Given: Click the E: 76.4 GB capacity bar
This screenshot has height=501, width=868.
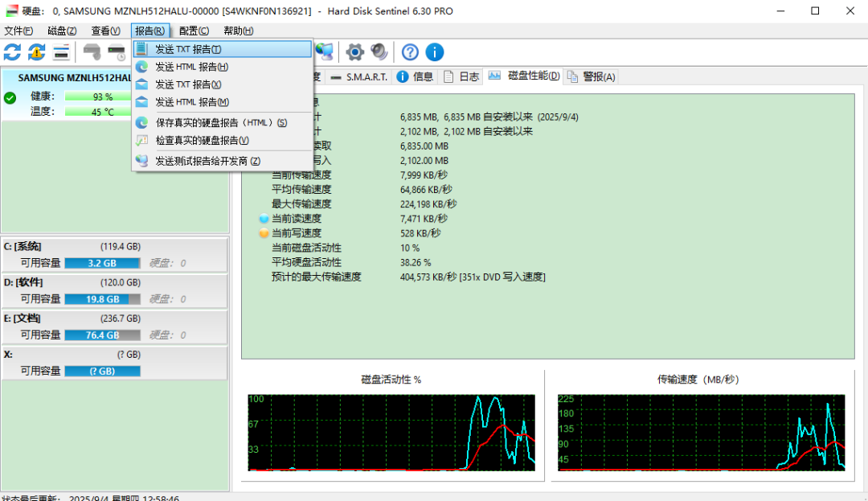Looking at the screenshot, I should click(x=102, y=335).
